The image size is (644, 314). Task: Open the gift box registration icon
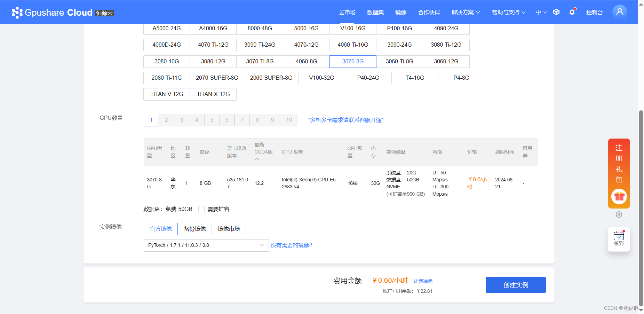click(619, 197)
